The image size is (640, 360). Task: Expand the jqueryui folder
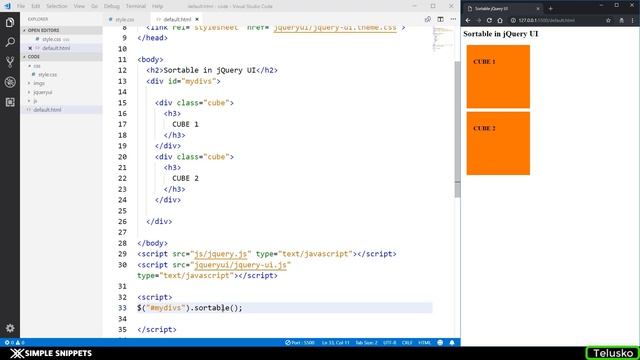click(29, 92)
